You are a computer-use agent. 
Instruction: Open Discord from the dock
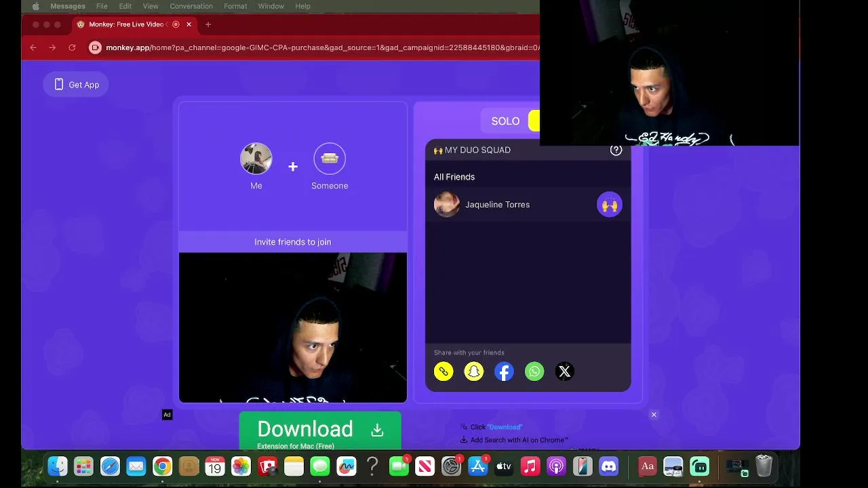point(609,466)
